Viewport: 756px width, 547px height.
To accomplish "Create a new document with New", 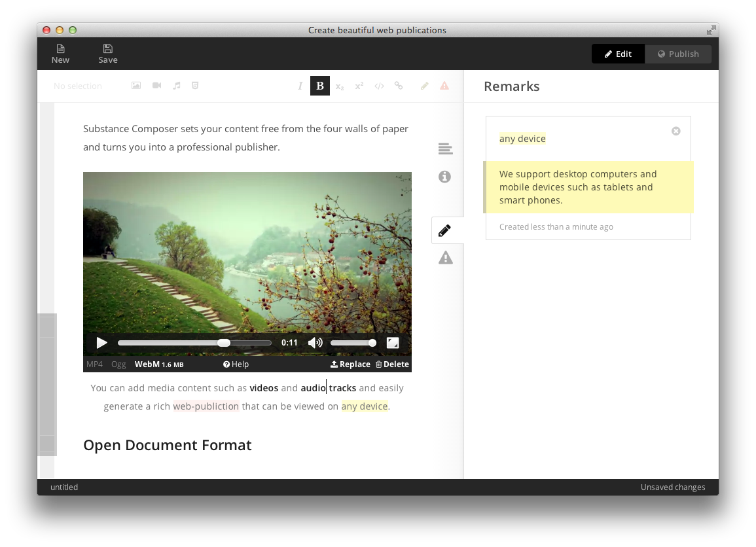I will (60, 54).
